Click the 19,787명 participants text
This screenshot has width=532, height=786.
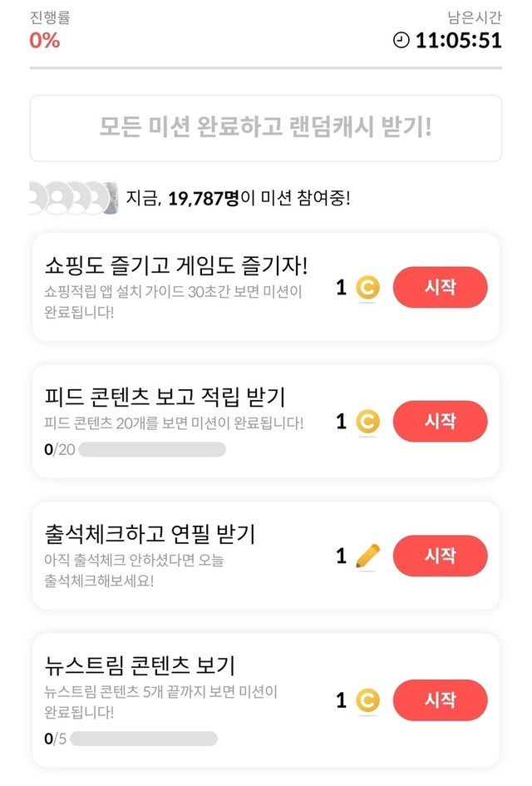tap(204, 199)
